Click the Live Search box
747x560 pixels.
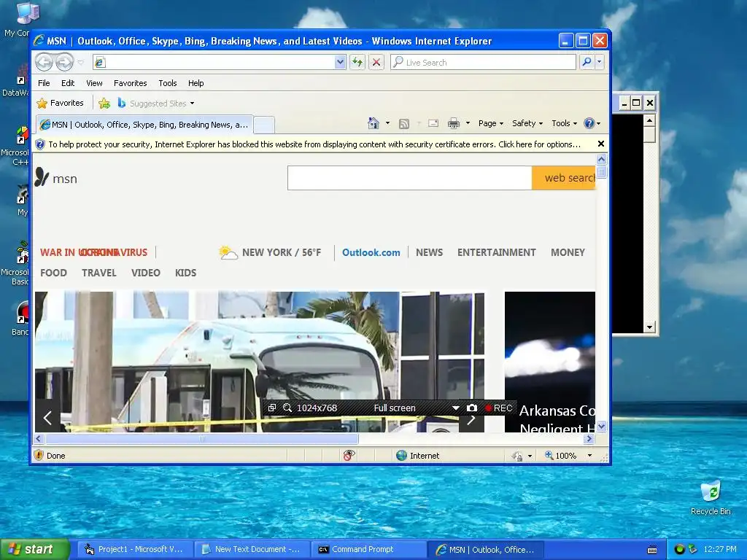pyautogui.click(x=483, y=62)
